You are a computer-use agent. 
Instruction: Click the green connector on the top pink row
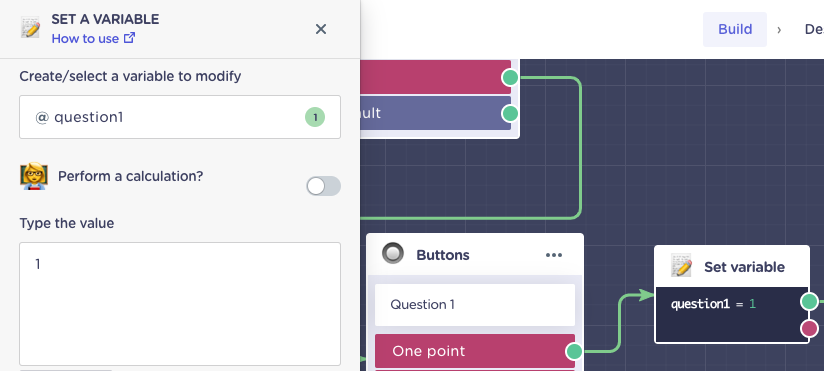pos(510,77)
